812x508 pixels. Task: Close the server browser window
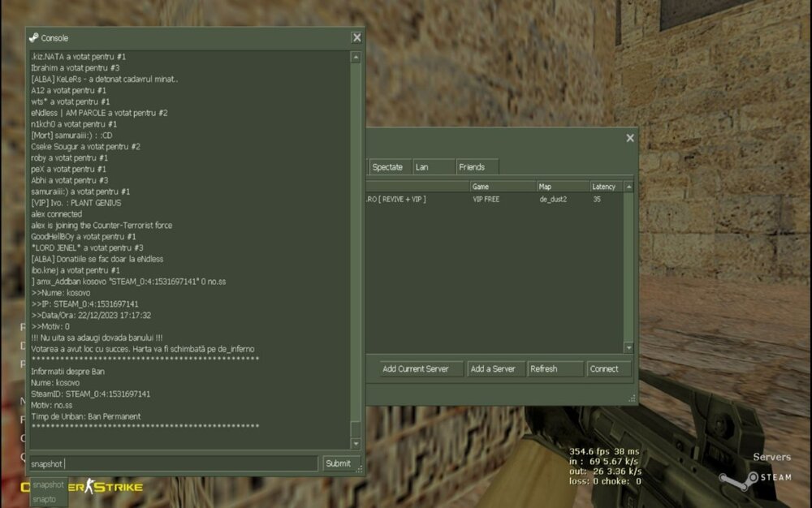(629, 138)
